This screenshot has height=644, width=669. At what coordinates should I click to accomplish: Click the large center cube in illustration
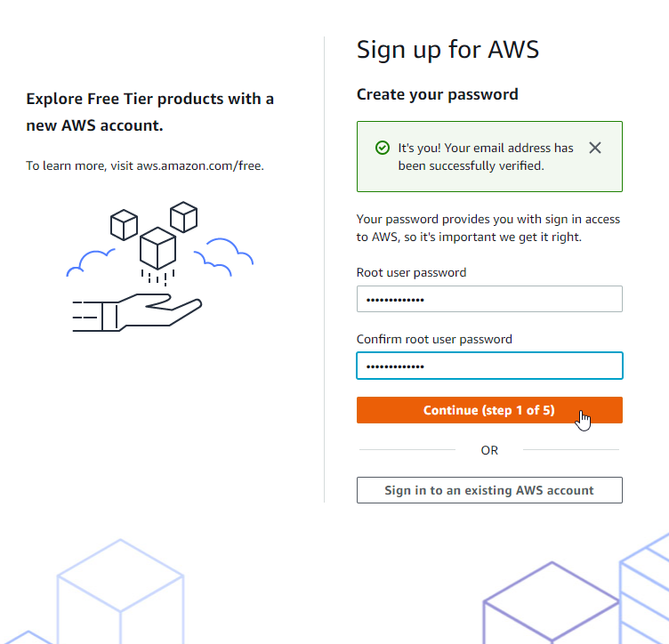pyautogui.click(x=157, y=248)
